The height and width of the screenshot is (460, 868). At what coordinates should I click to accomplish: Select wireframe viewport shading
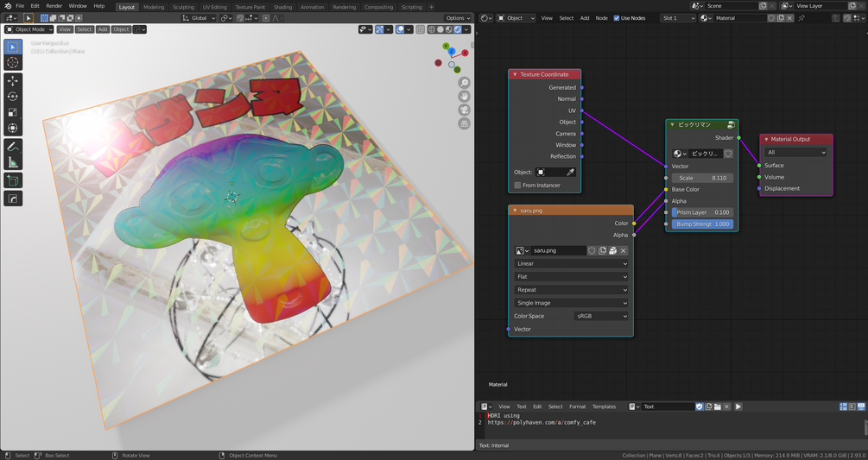(x=432, y=29)
